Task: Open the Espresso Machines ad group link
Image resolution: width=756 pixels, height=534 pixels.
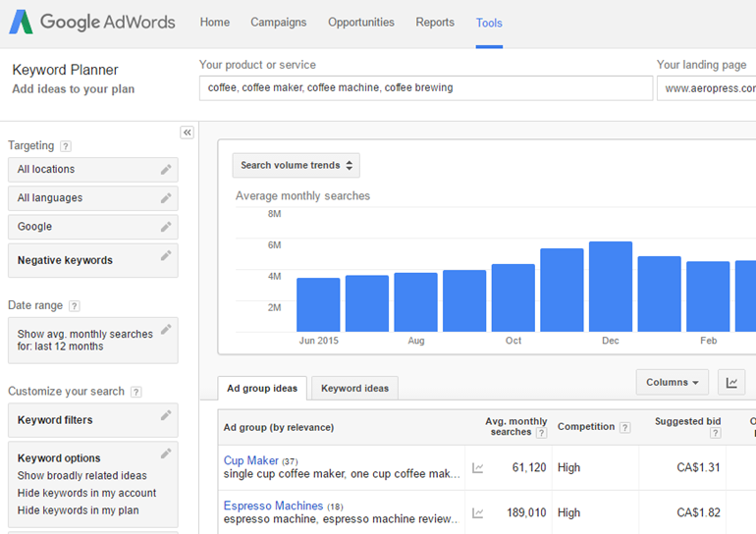Action: click(273, 506)
